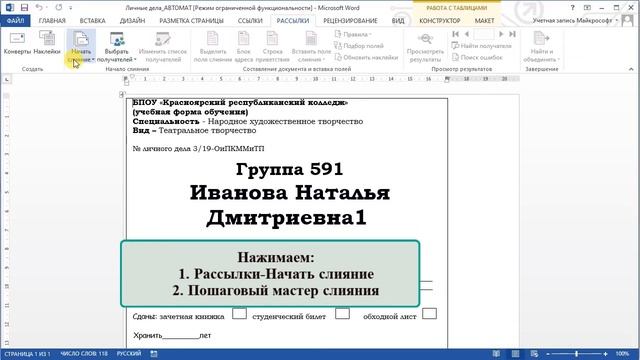Click the Redo icon in quick access
This screenshot has height=360, width=640.
coord(58,7)
